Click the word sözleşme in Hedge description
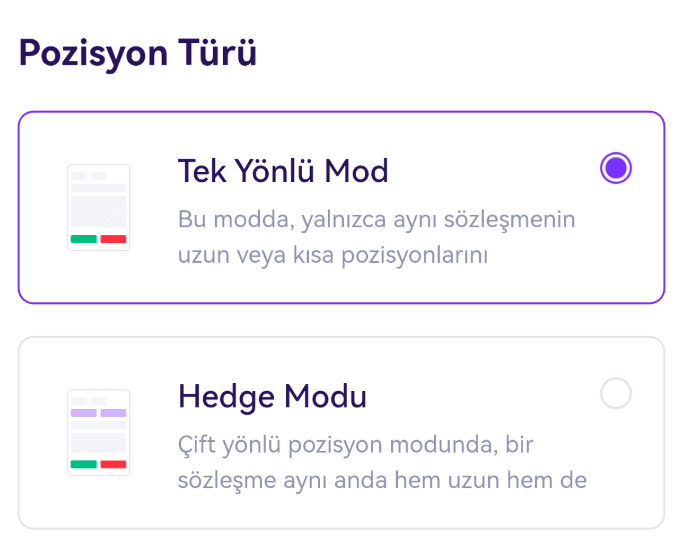 pyautogui.click(x=222, y=480)
